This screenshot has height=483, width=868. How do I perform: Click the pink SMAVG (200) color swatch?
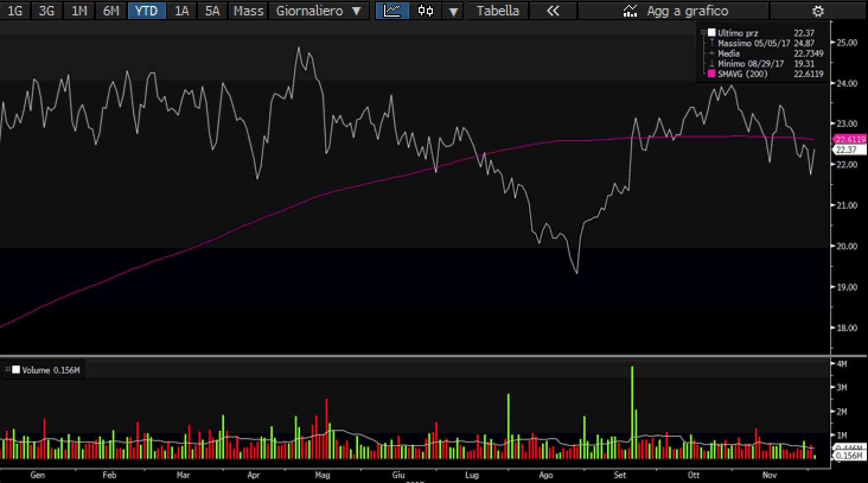coord(711,74)
